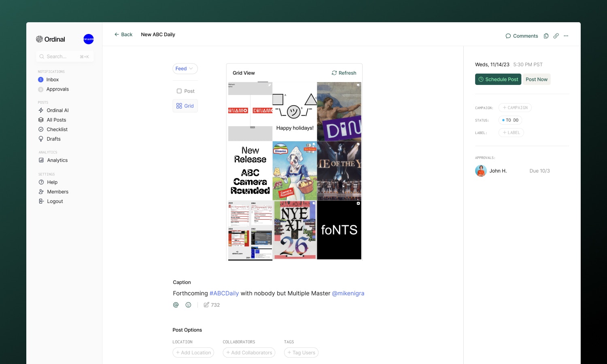Click Add Collaborators button
The height and width of the screenshot is (364, 607).
249,353
